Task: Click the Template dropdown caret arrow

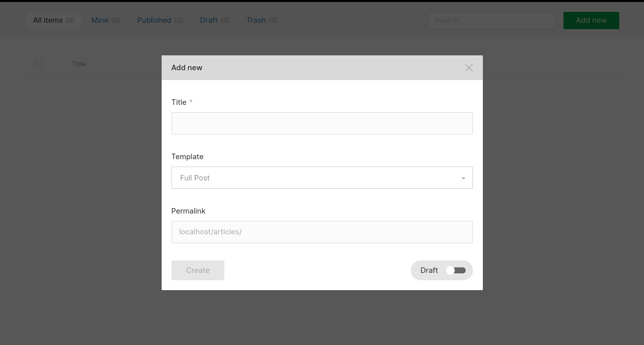Action: (463, 178)
